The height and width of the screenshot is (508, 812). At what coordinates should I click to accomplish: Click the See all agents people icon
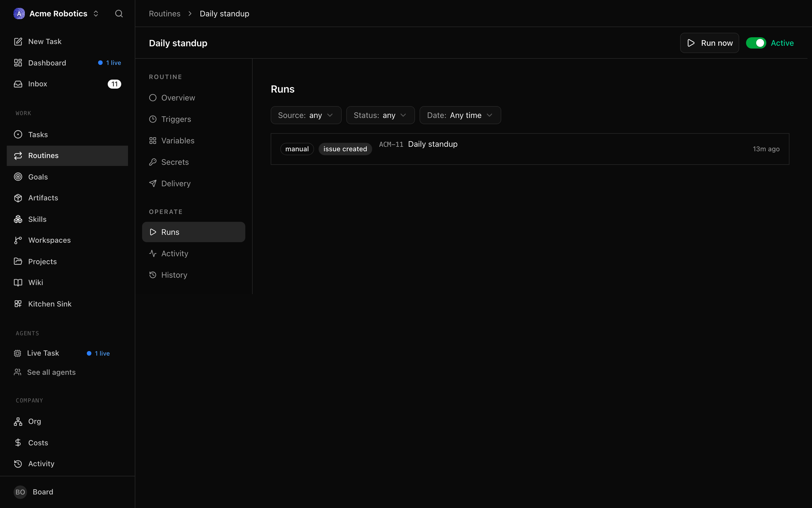click(17, 372)
